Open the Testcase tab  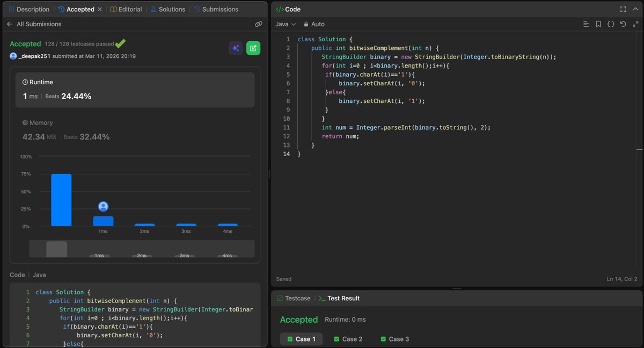293,298
